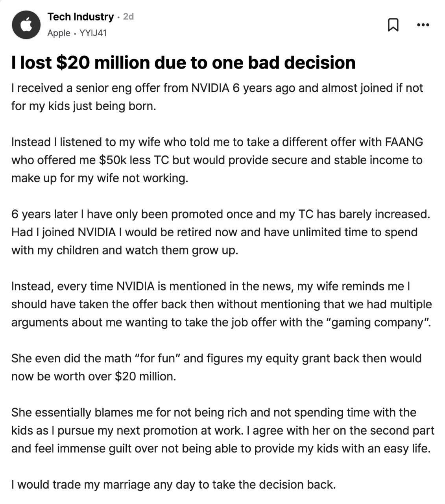View the YYIJ41 user profile
The width and height of the screenshot is (445, 504).
[93, 33]
